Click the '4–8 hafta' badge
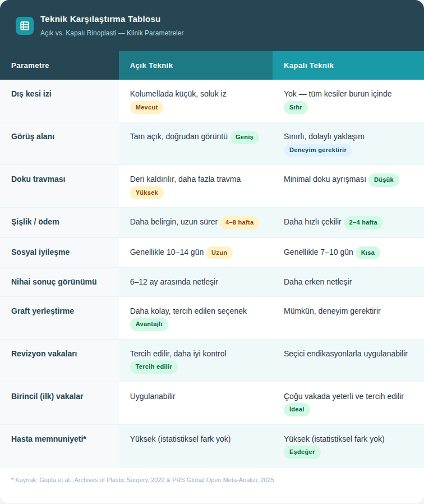This screenshot has height=504, width=424. point(239,222)
